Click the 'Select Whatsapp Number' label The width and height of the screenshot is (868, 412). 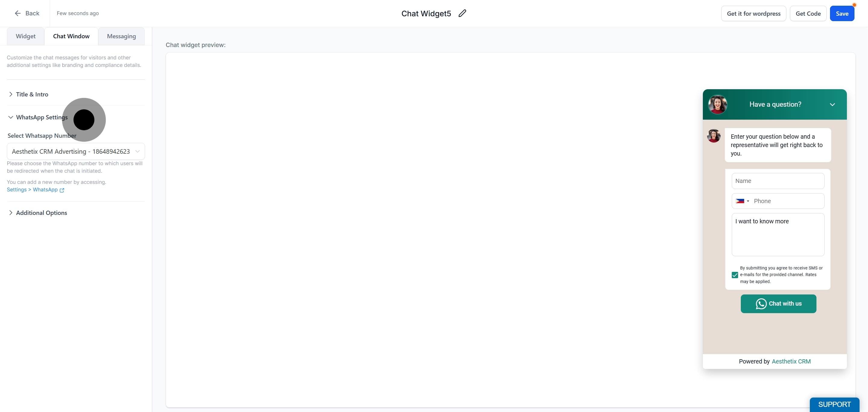point(42,135)
